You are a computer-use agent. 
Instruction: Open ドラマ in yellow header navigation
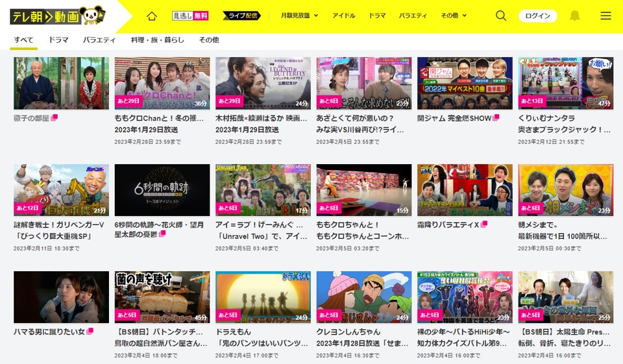click(x=377, y=16)
